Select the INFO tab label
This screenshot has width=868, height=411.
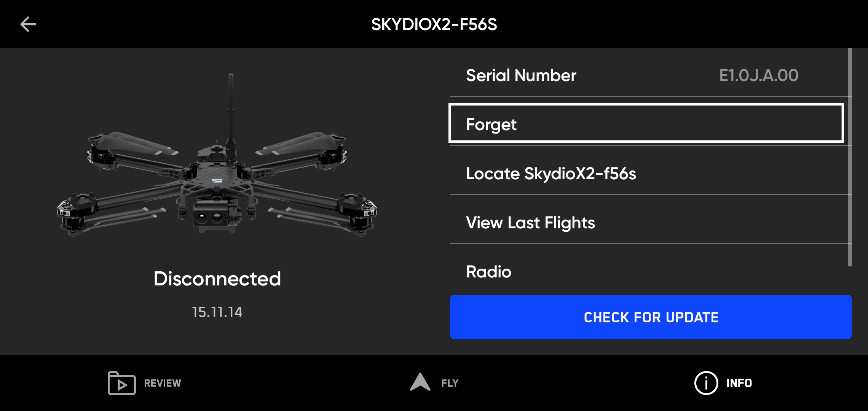pyautogui.click(x=739, y=383)
